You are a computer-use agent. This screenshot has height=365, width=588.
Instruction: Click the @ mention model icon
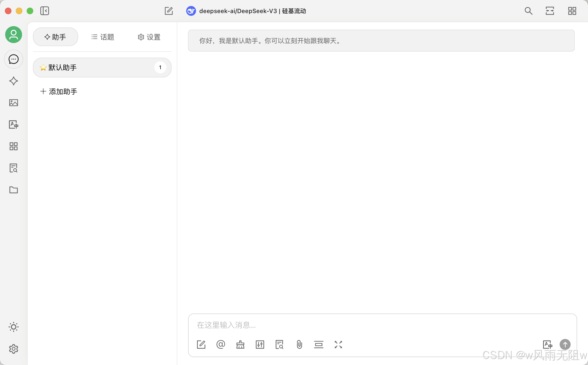[221, 345]
